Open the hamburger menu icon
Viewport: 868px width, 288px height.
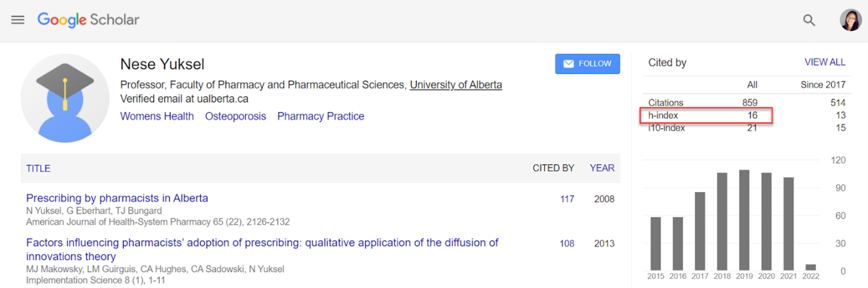[x=18, y=19]
